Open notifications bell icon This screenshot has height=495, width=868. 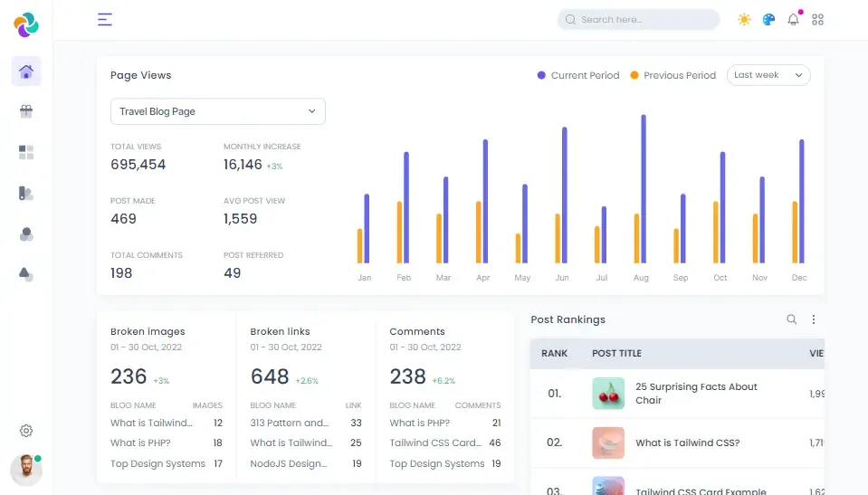pos(793,19)
